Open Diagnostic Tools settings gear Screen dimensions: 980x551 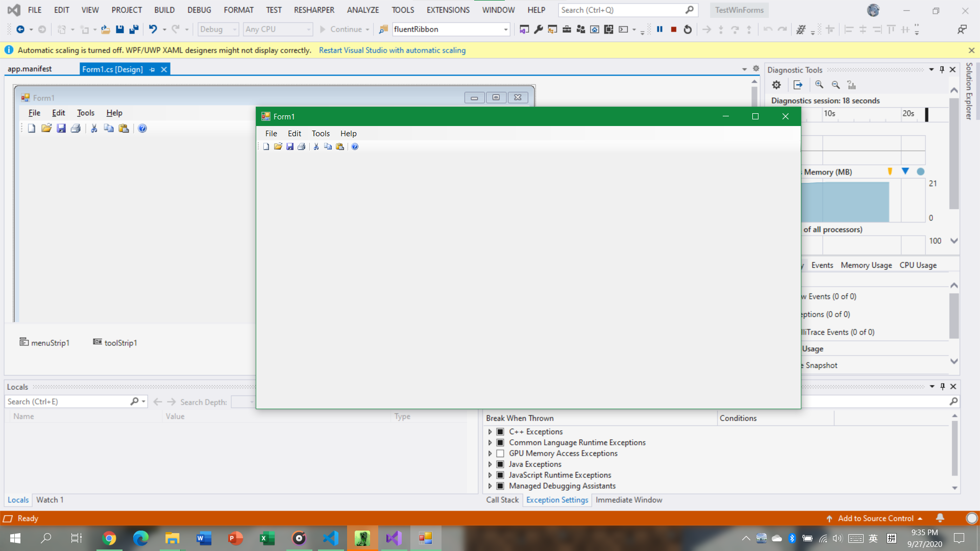[x=776, y=85]
